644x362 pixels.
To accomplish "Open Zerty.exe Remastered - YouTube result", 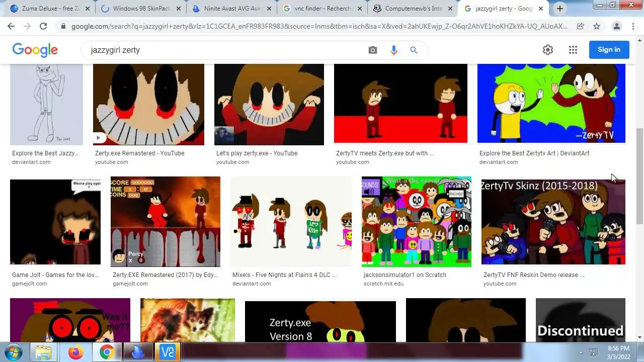I will 140,153.
